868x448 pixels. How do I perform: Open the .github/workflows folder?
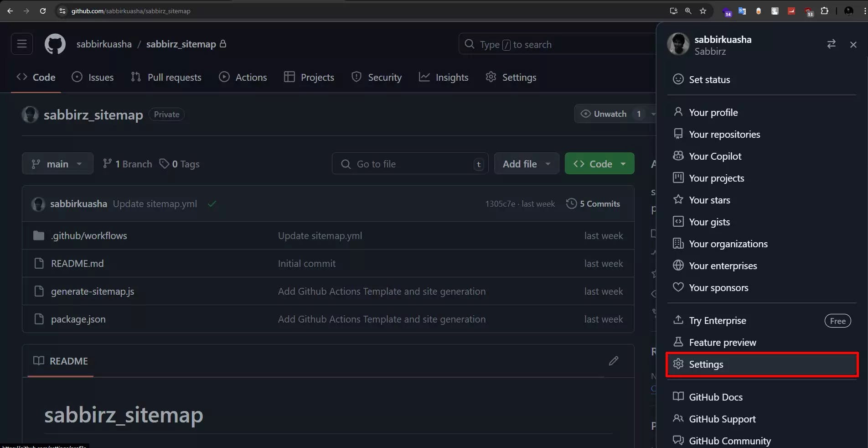89,236
